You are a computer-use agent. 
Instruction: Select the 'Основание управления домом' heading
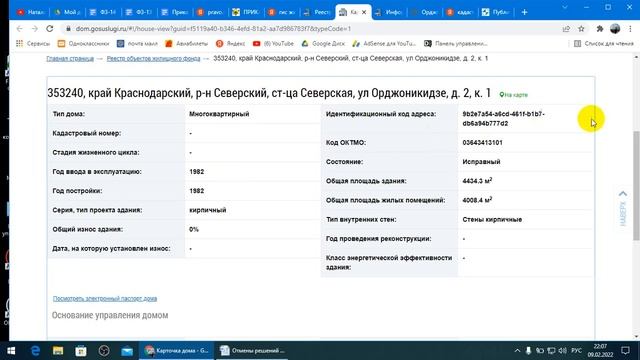(x=110, y=315)
